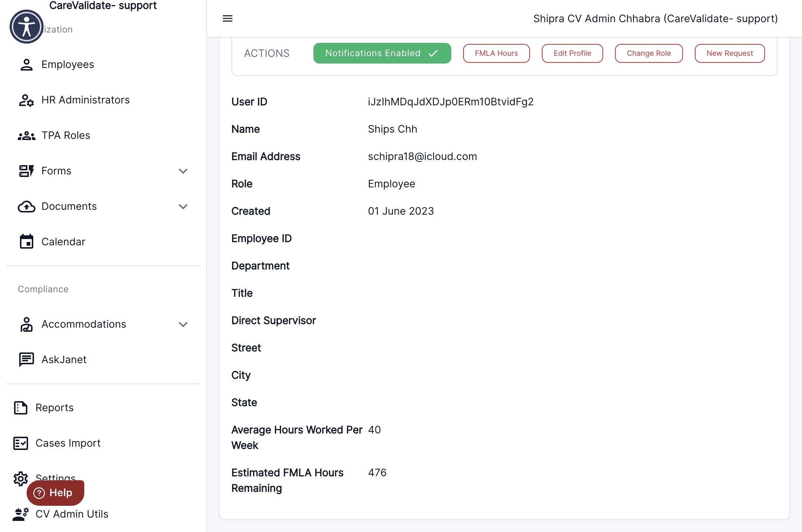802x532 pixels.
Task: Click the Settings gear icon
Action: [x=21, y=478]
